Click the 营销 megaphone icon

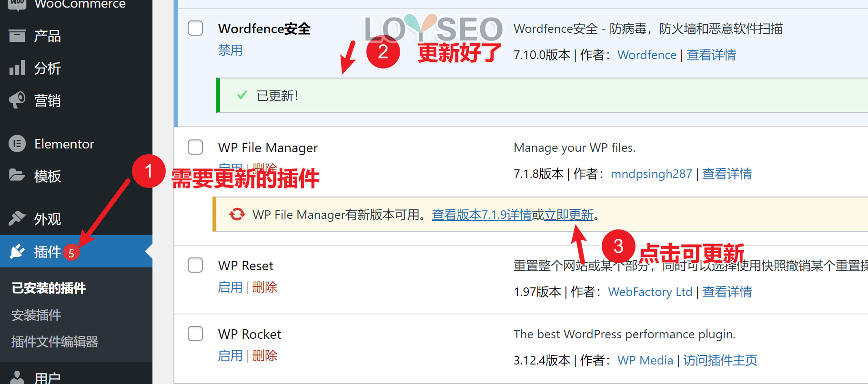click(17, 100)
